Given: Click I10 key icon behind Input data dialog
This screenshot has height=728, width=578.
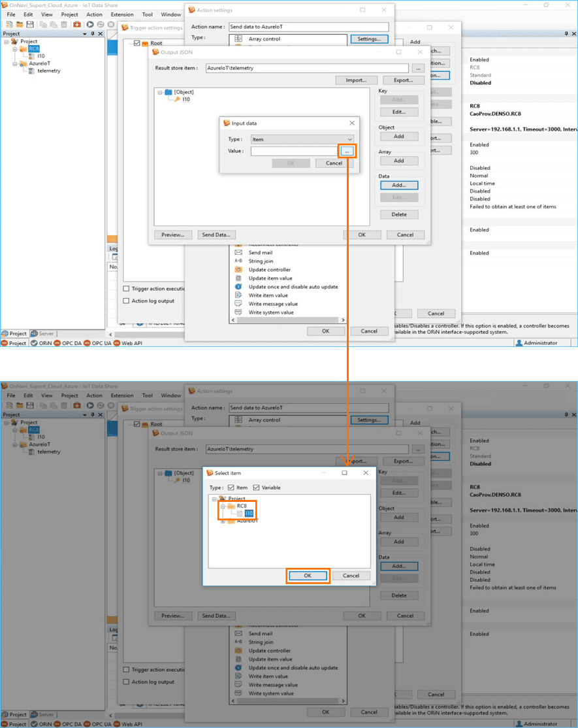Looking at the screenshot, I should pyautogui.click(x=177, y=99).
